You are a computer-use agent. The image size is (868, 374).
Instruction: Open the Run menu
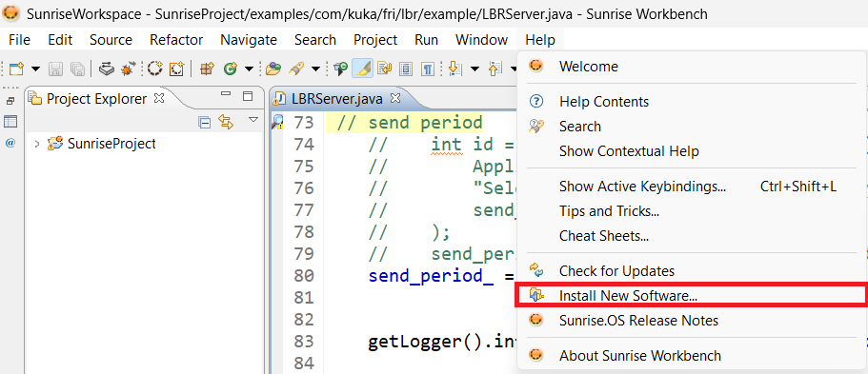(x=426, y=40)
